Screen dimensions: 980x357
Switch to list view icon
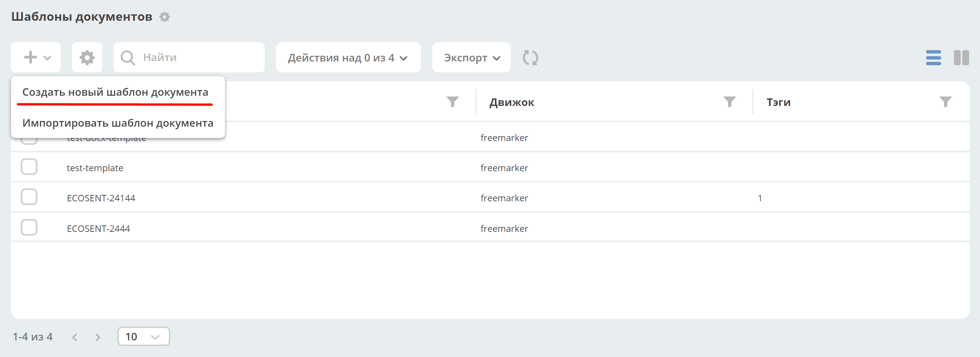tap(934, 58)
